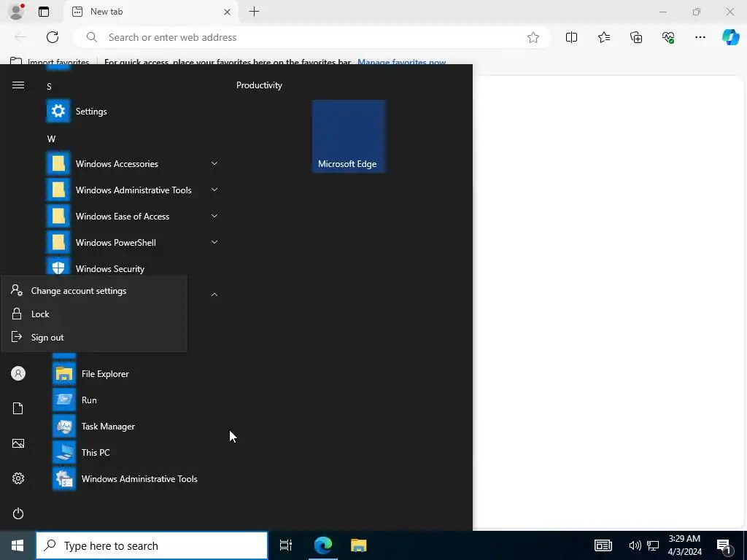747x560 pixels.
Task: Focus the taskbar search box
Action: click(x=152, y=545)
